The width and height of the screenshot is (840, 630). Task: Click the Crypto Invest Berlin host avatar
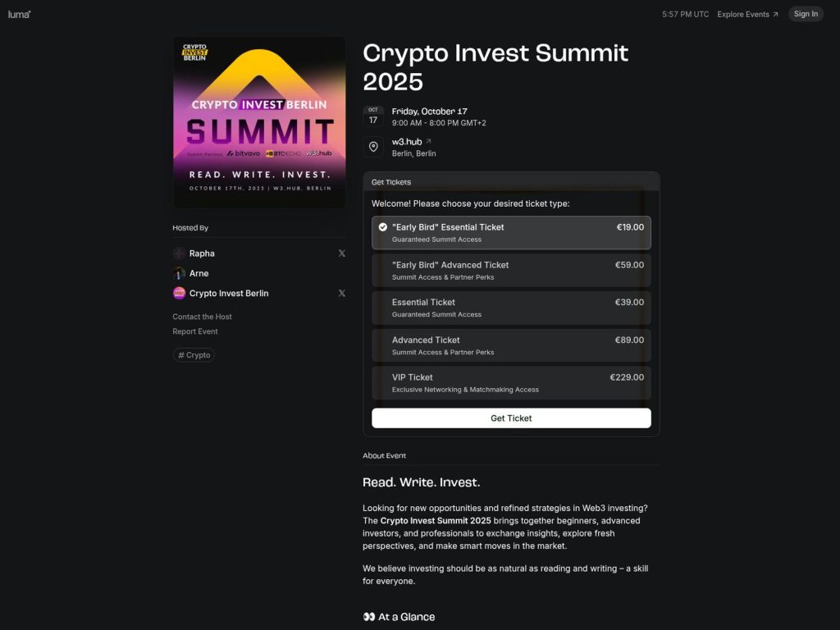(179, 293)
